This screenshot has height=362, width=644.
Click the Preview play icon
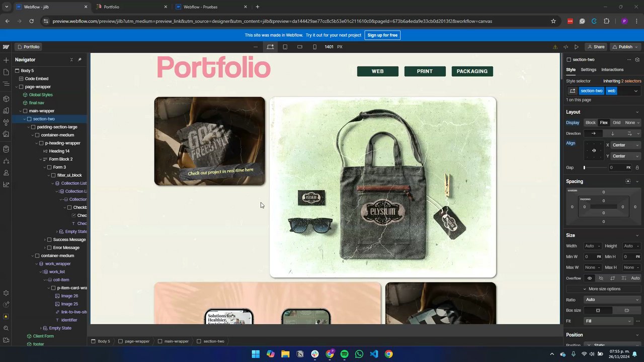point(576,47)
